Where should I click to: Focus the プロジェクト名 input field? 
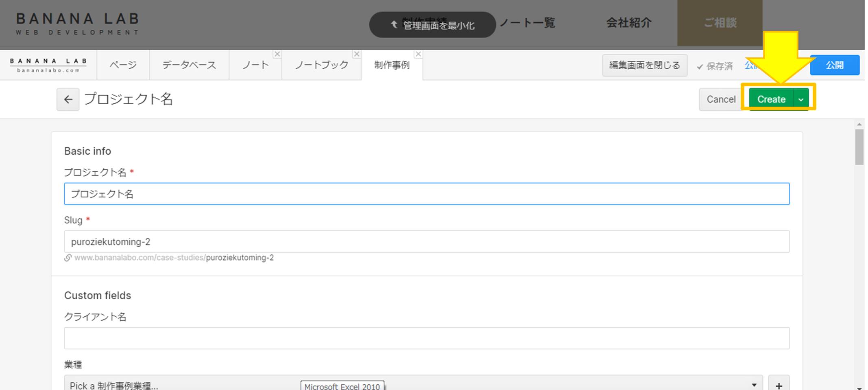click(427, 194)
